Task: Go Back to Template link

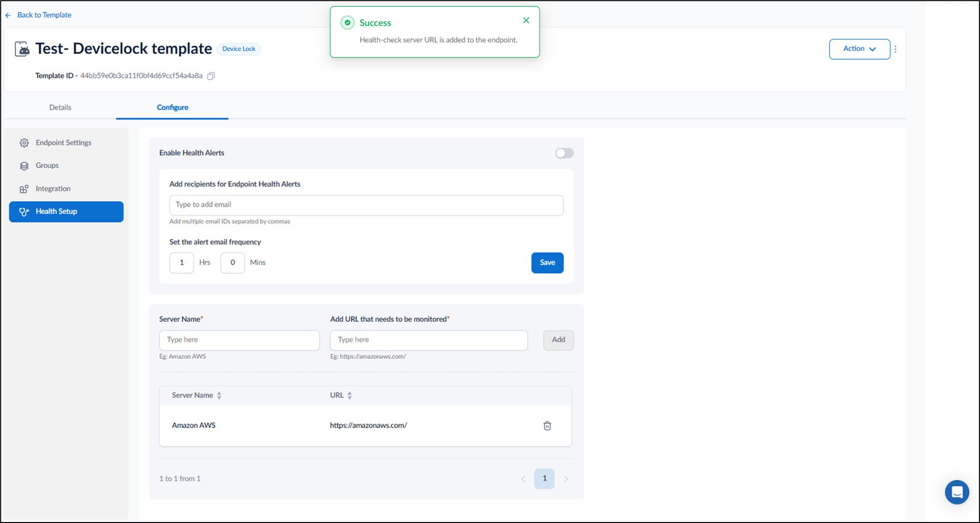Action: 44,15
